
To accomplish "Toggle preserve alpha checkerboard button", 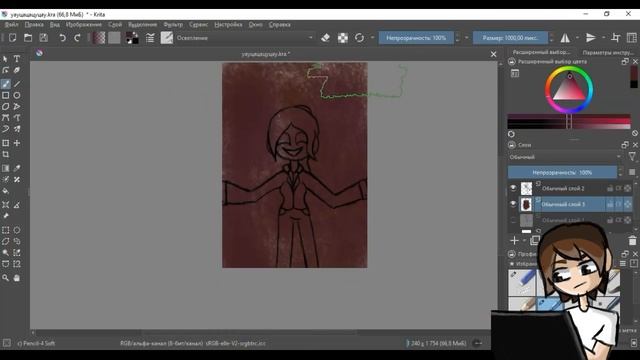I will [342, 38].
